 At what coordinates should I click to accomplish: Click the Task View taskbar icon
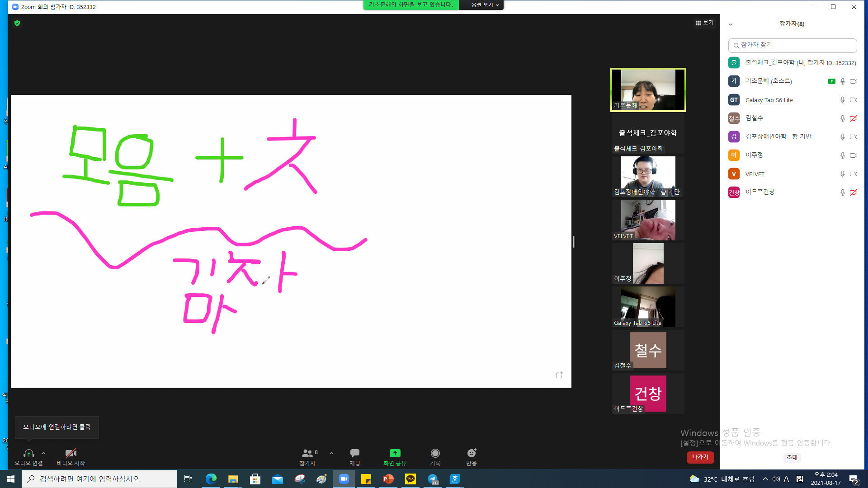coord(188,479)
